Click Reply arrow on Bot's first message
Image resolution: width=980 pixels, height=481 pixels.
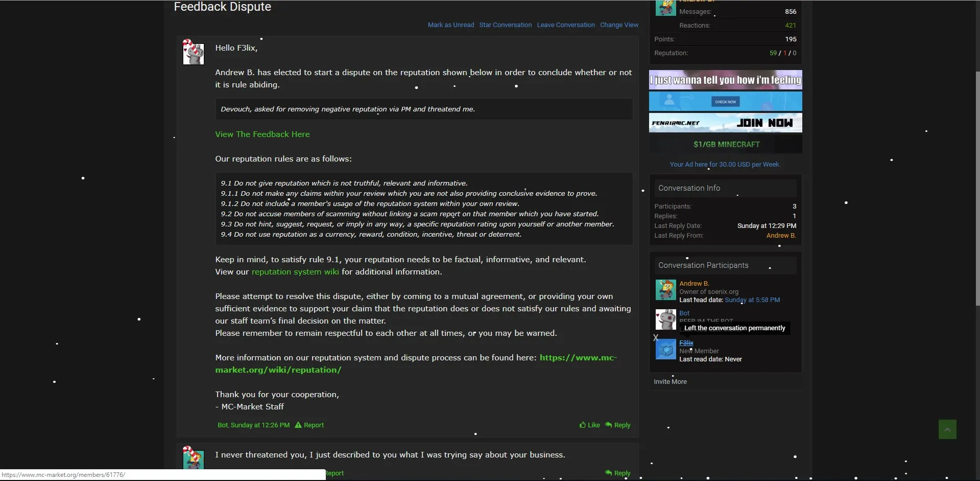click(x=609, y=425)
